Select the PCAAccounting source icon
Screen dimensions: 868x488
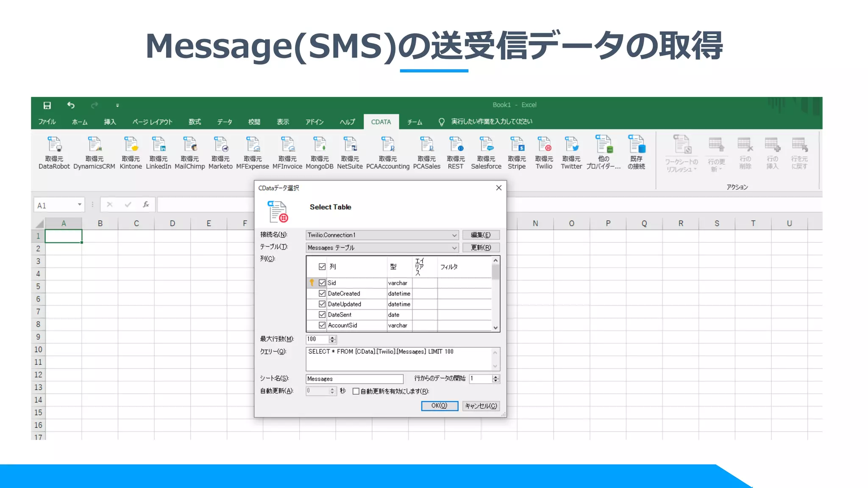(388, 152)
